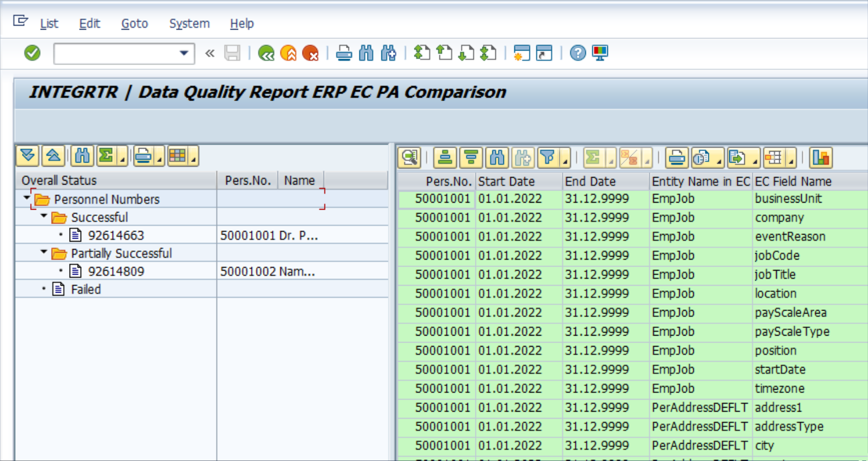Open the Help question mark icon
868x461 pixels.
[x=577, y=53]
